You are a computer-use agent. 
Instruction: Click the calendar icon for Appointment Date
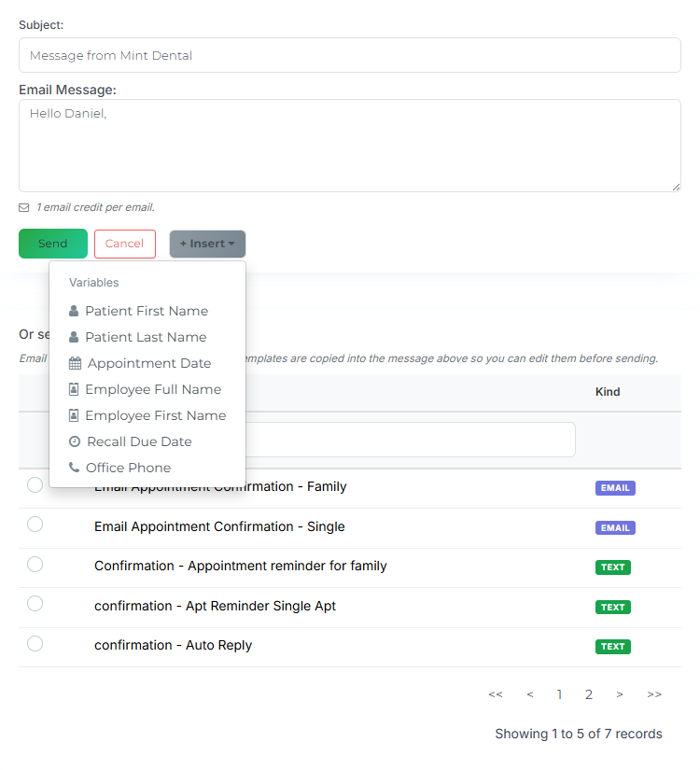[x=75, y=363]
